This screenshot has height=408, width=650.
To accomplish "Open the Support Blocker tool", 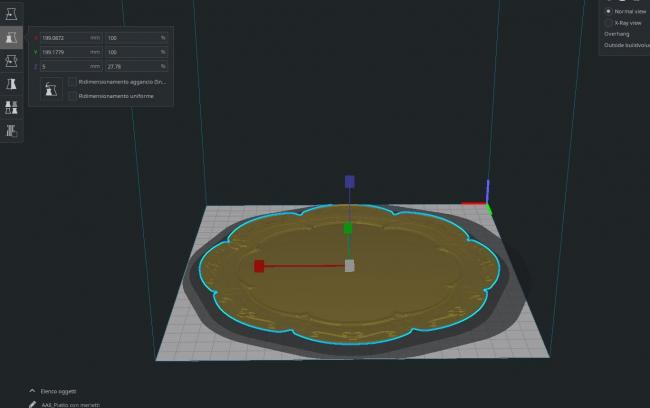I will (x=11, y=131).
